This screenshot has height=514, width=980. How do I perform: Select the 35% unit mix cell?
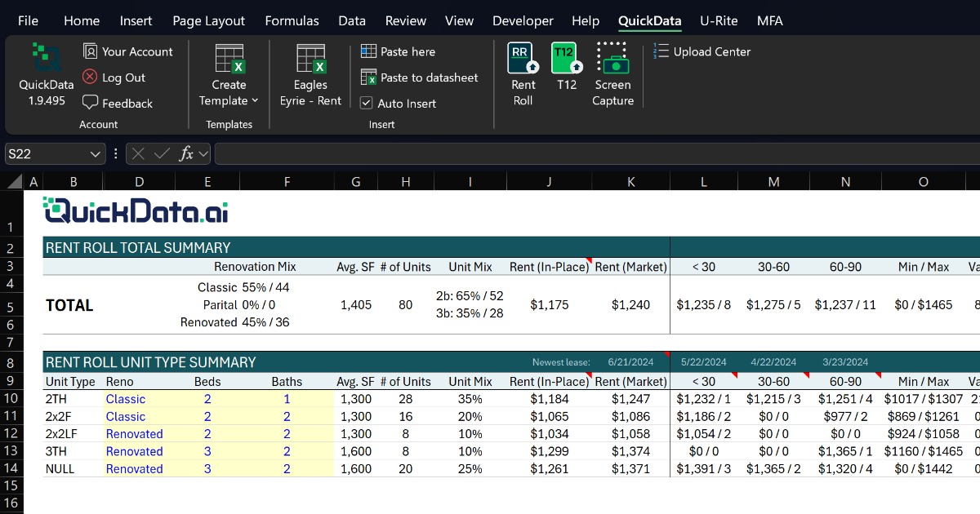coord(470,399)
